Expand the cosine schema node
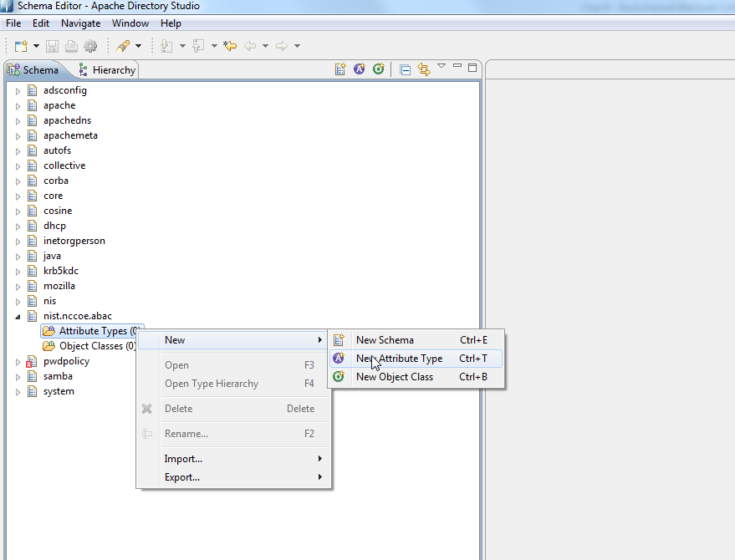Image resolution: width=735 pixels, height=560 pixels. (18, 211)
